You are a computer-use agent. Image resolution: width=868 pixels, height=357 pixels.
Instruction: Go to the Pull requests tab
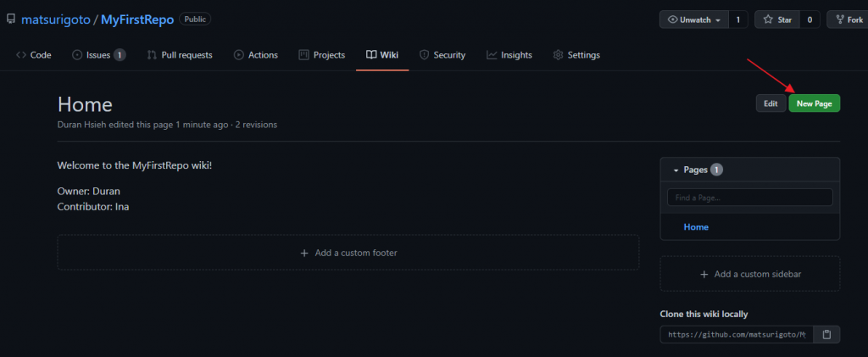180,55
